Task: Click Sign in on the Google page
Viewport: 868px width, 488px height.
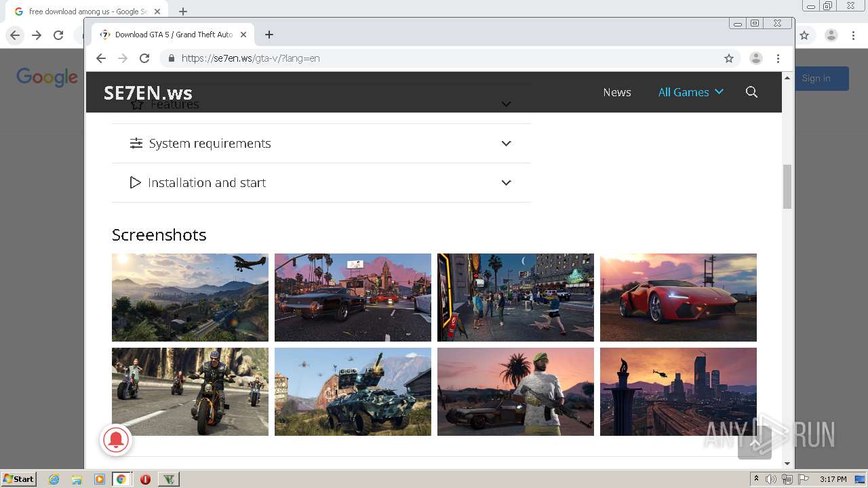Action: [816, 79]
